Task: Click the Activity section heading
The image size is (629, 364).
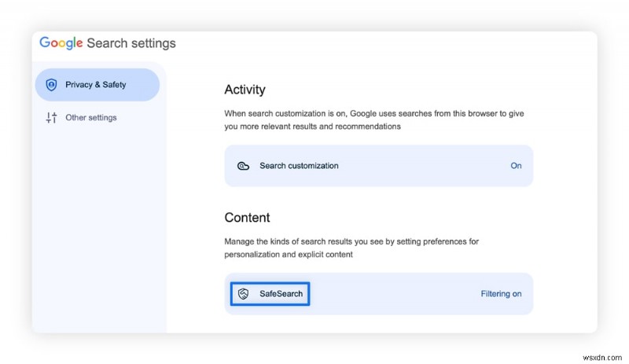Action: [x=245, y=90]
